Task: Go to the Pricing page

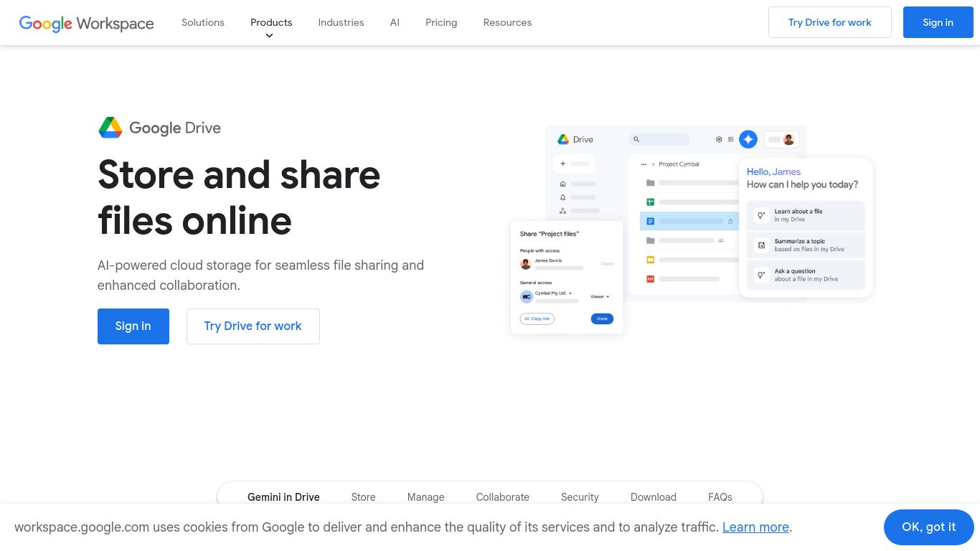Action: click(441, 22)
